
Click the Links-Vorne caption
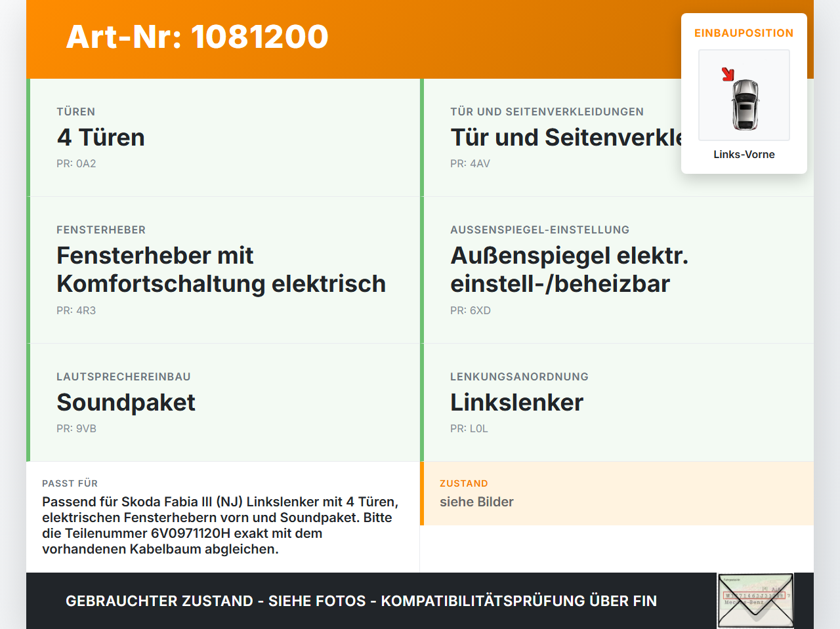point(744,154)
